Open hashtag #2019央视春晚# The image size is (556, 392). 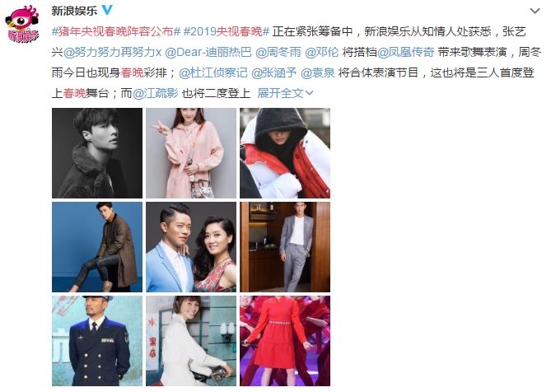[227, 31]
